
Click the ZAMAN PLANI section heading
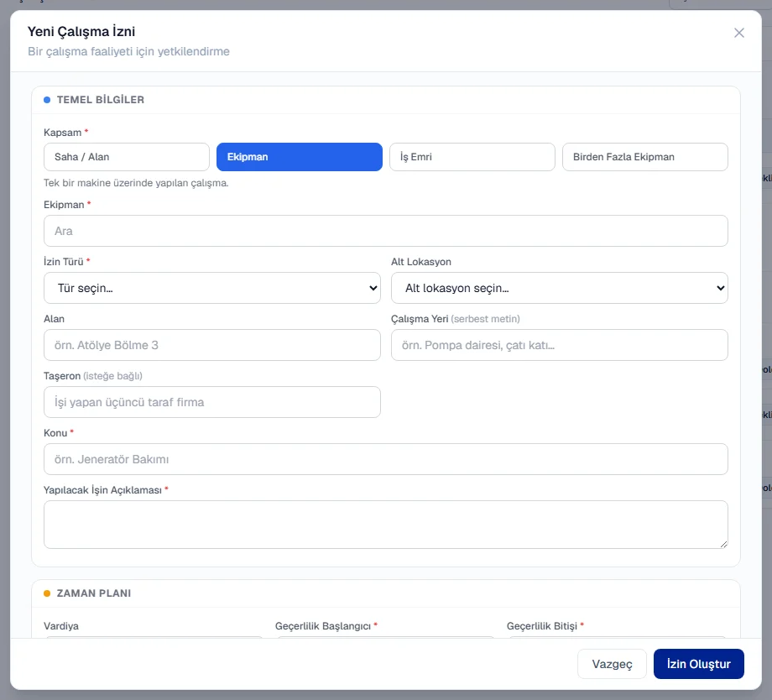[x=94, y=593]
